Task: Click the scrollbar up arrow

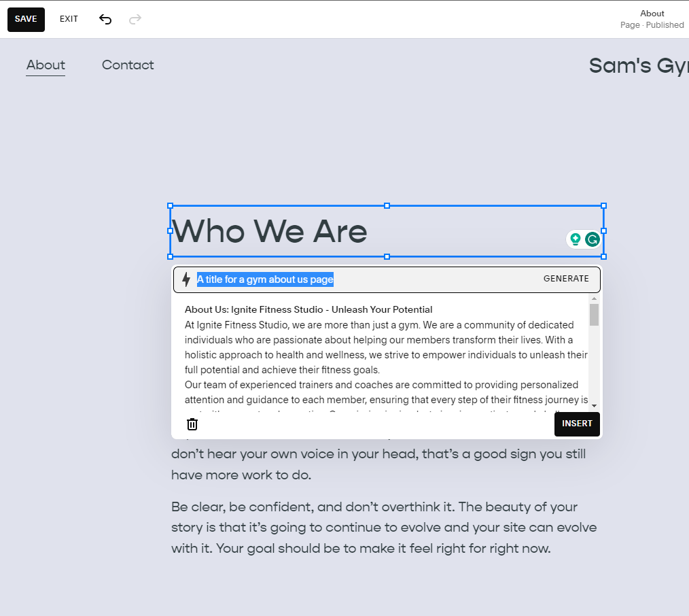Action: (x=594, y=298)
